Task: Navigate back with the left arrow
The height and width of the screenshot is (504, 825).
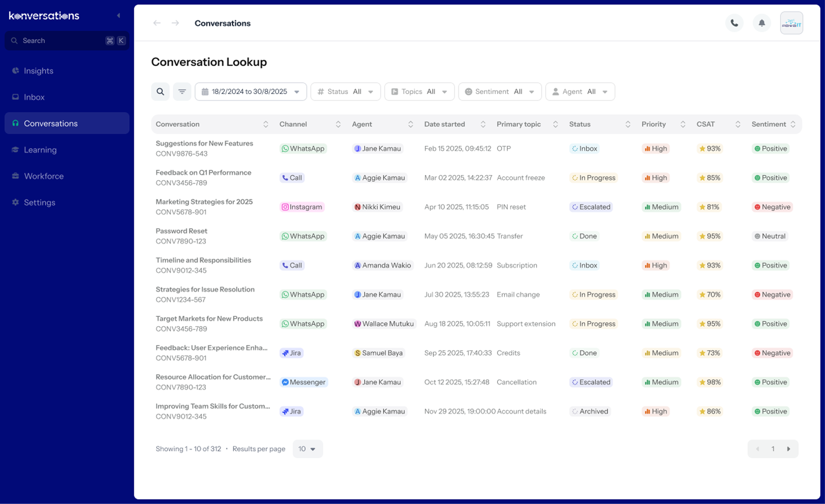Action: 157,23
